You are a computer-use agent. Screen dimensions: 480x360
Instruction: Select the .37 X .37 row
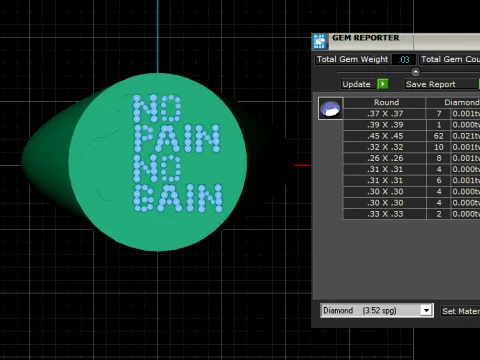412,114
